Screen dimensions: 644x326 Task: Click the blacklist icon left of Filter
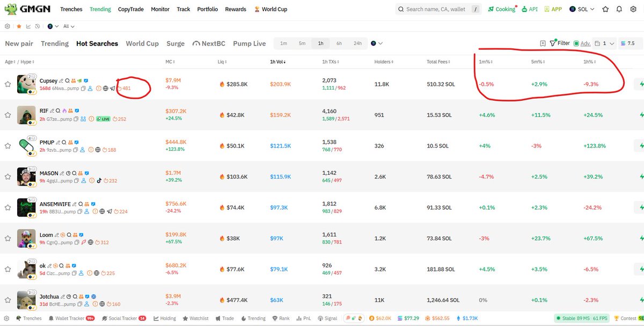543,43
